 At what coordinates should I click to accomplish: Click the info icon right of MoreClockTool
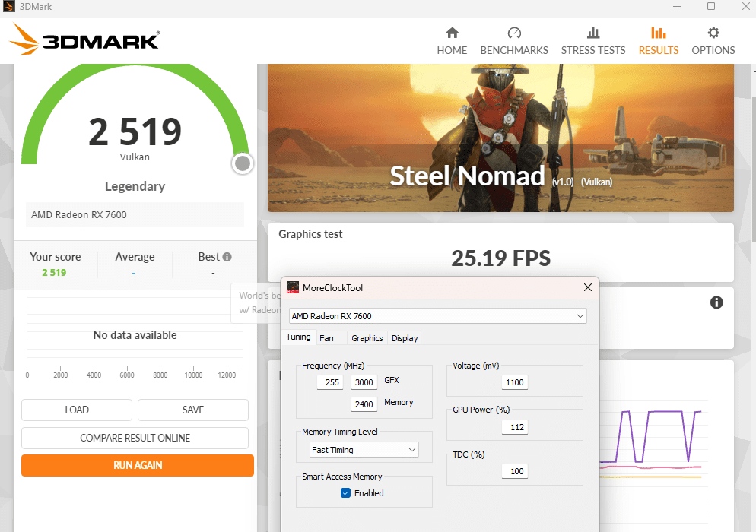pos(716,302)
